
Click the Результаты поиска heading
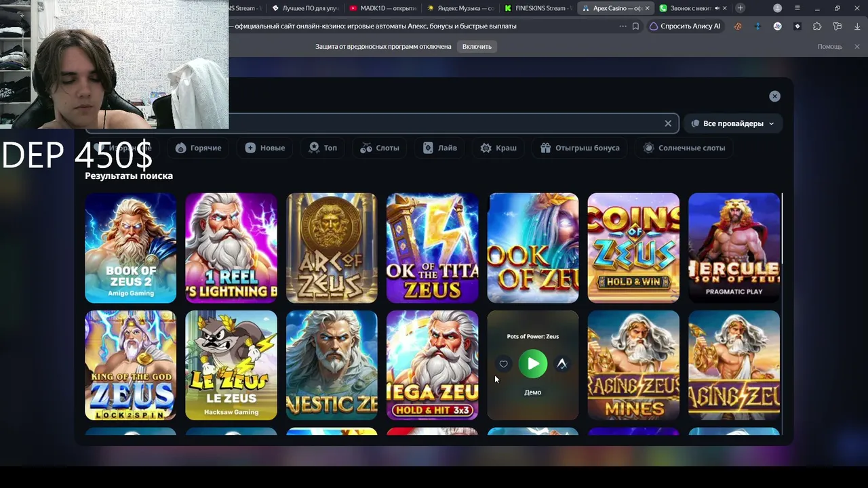[x=129, y=176]
